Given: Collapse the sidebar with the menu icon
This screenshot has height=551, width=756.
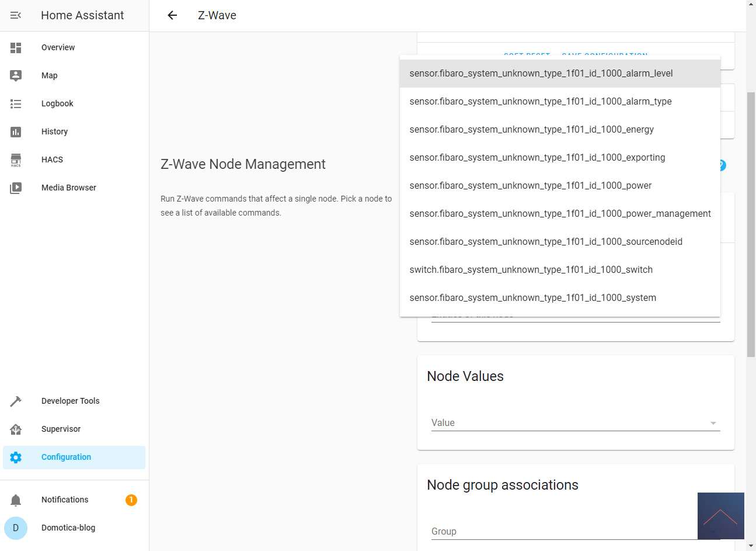Looking at the screenshot, I should click(16, 15).
